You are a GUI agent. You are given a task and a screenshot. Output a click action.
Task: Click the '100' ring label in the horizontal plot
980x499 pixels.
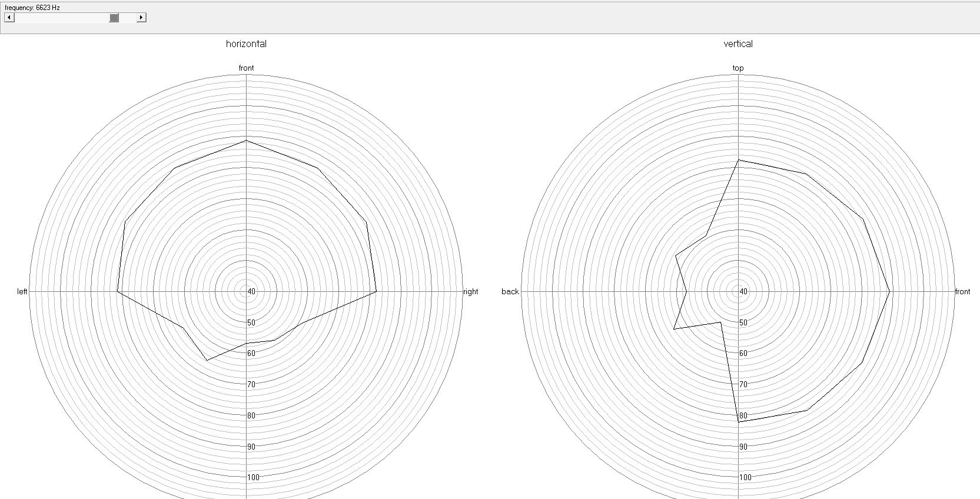tap(253, 477)
